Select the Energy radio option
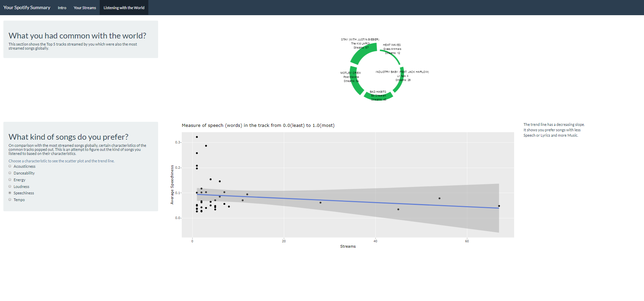Image resolution: width=644 pixels, height=301 pixels. [10, 180]
